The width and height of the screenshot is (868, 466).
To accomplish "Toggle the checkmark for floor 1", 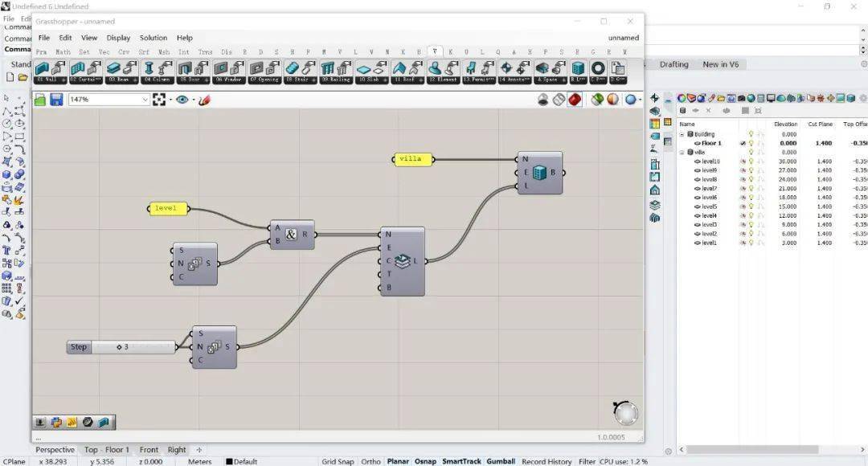I will 743,143.
